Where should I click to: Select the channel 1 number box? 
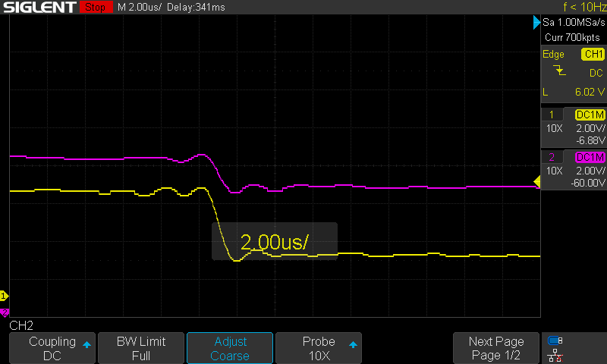point(552,115)
